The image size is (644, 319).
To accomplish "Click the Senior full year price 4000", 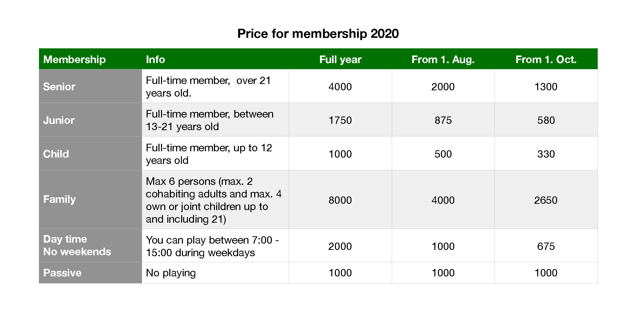I will point(340,86).
